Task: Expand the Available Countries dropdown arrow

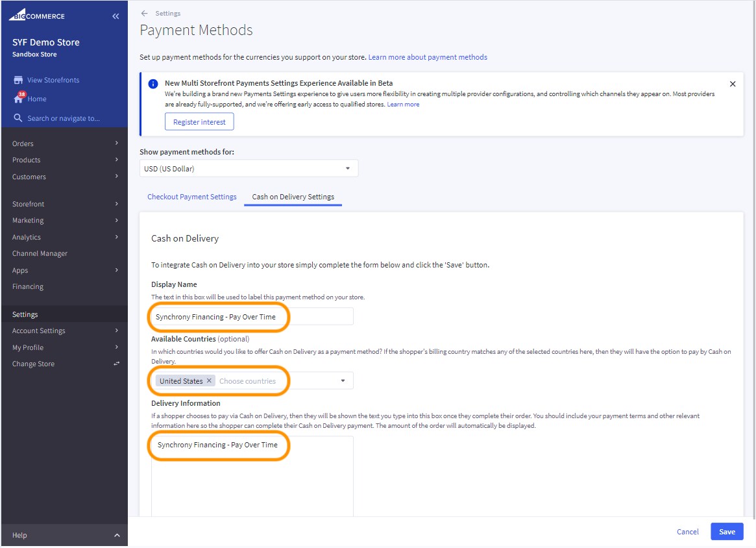Action: click(343, 381)
